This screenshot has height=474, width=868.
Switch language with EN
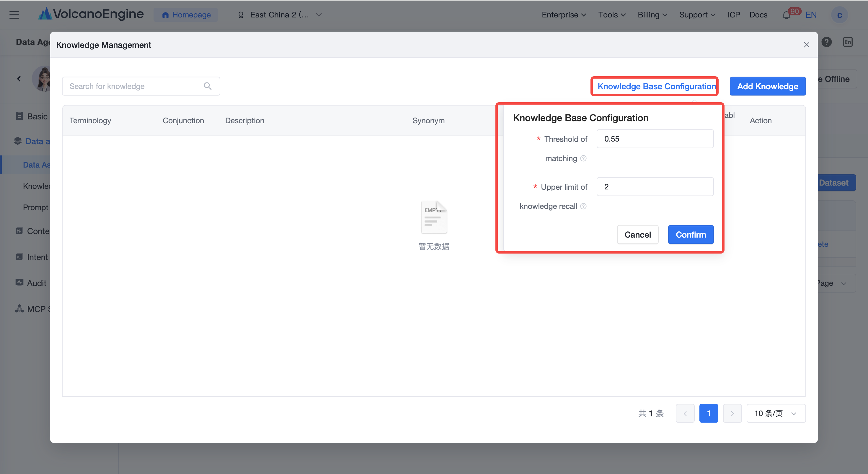click(x=811, y=15)
